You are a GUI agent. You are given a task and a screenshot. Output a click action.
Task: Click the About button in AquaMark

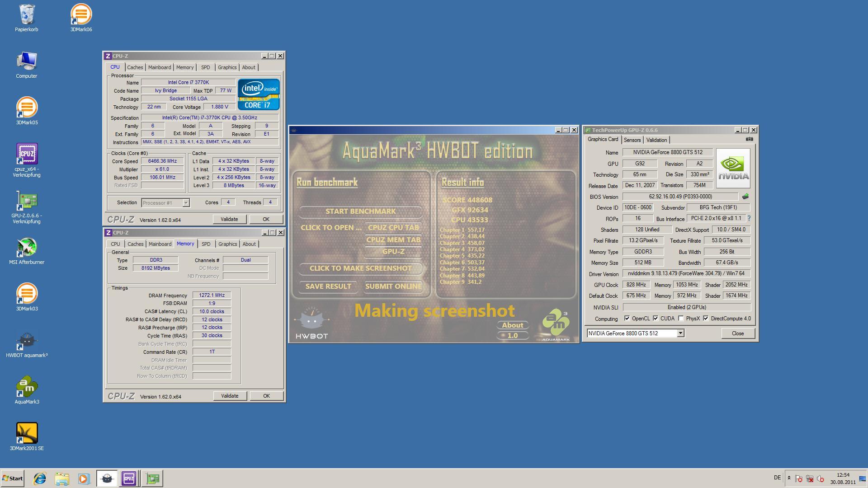tap(512, 325)
